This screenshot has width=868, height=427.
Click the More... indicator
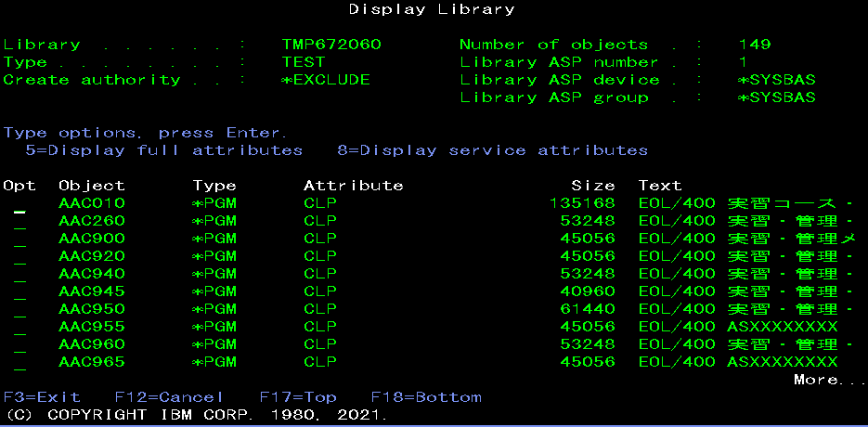click(x=829, y=380)
